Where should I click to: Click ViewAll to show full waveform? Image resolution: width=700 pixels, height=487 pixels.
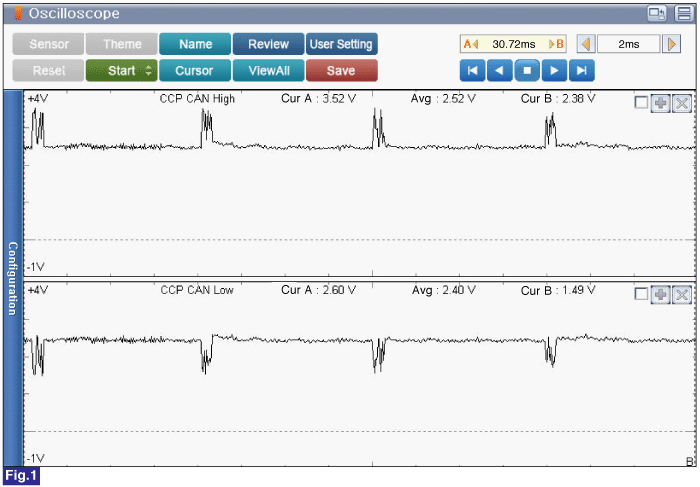268,71
